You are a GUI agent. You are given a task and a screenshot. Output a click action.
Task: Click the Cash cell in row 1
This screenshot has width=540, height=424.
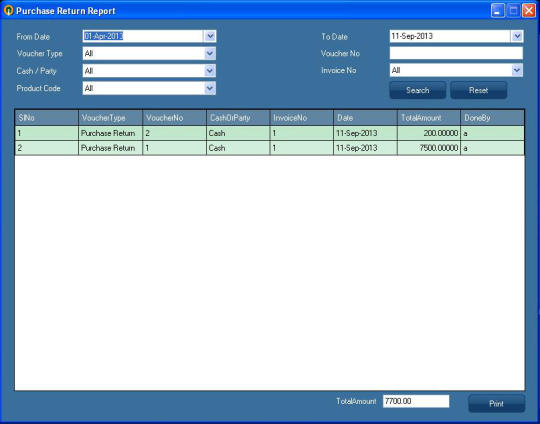tap(238, 133)
